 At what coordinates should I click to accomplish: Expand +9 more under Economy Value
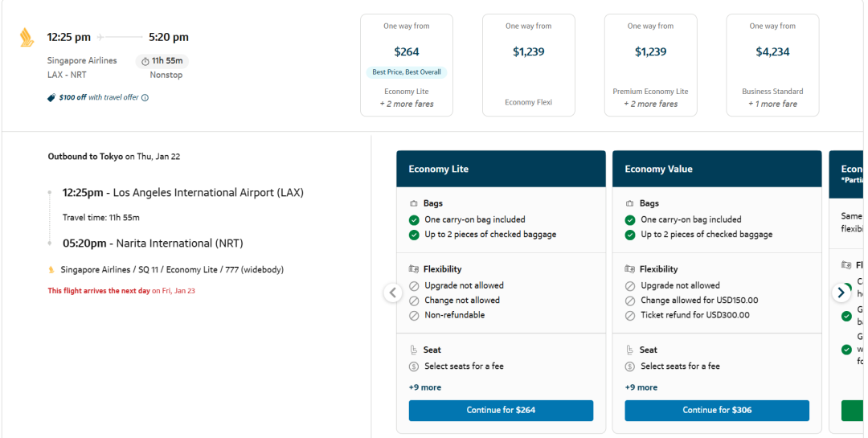641,387
